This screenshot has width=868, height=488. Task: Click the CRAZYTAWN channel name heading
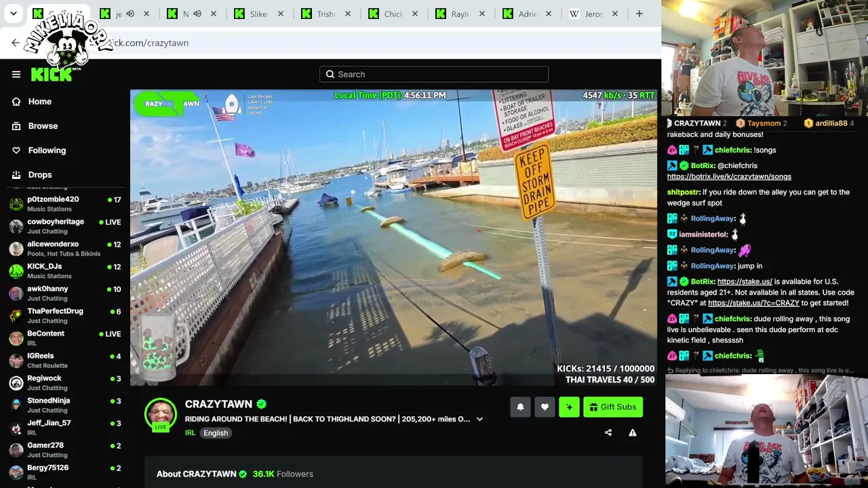[x=218, y=404]
